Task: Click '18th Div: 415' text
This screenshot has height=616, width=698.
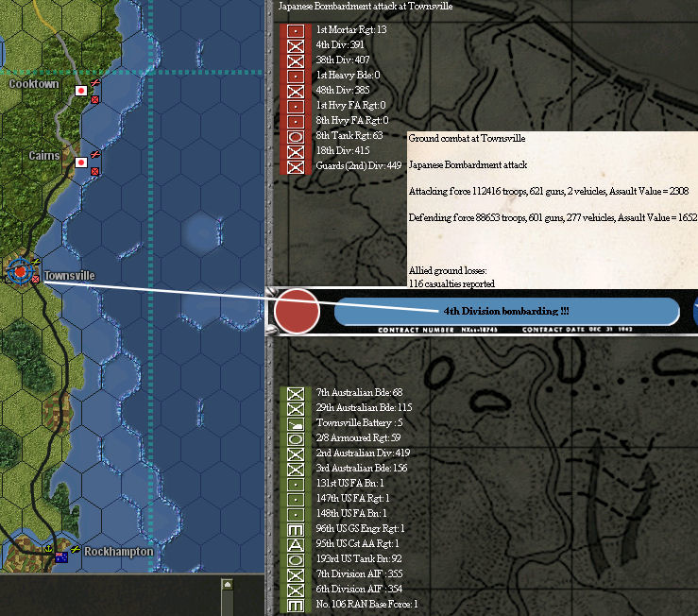Action: tap(343, 150)
